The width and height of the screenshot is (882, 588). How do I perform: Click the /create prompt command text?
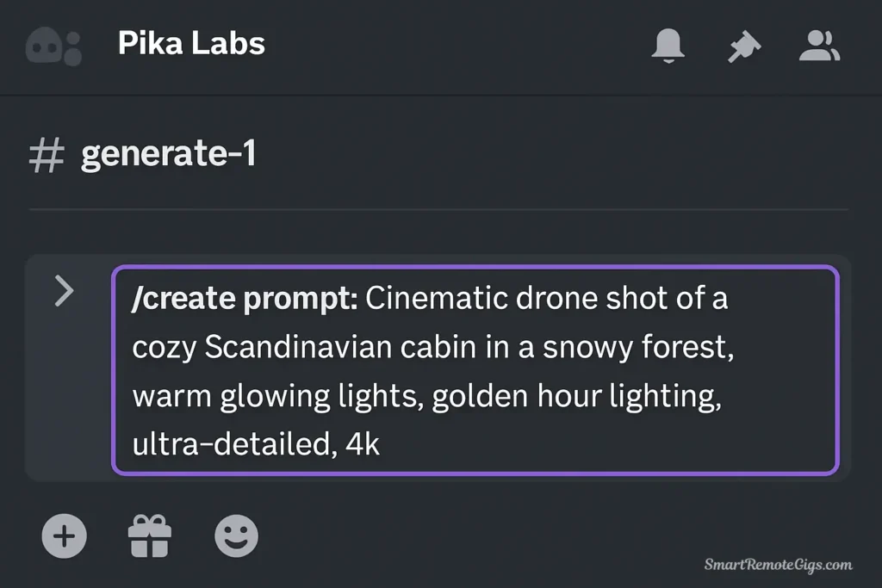[245, 298]
